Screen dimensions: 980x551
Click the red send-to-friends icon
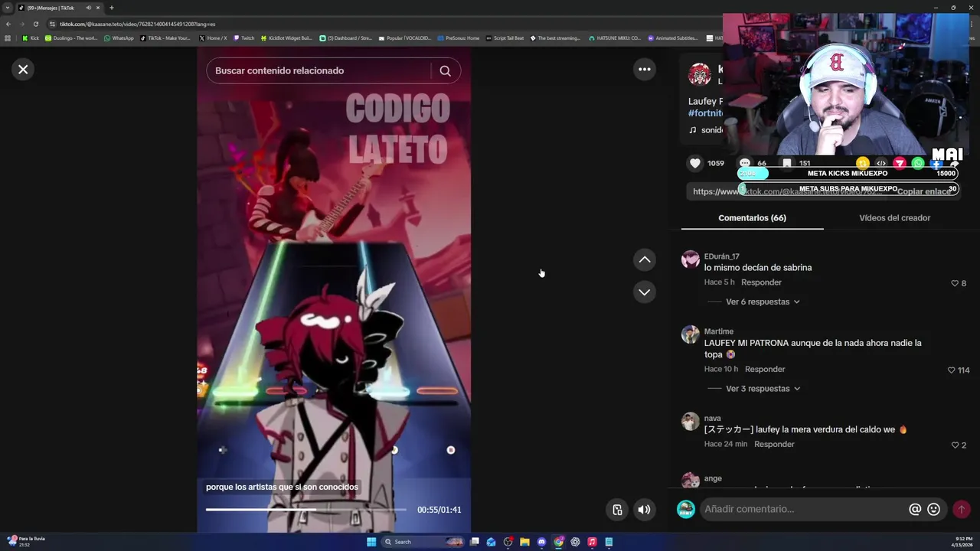[900, 163]
